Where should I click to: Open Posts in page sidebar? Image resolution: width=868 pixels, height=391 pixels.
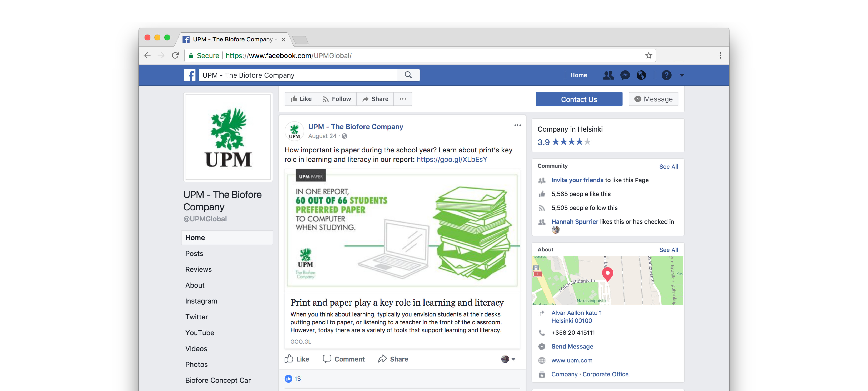[194, 253]
